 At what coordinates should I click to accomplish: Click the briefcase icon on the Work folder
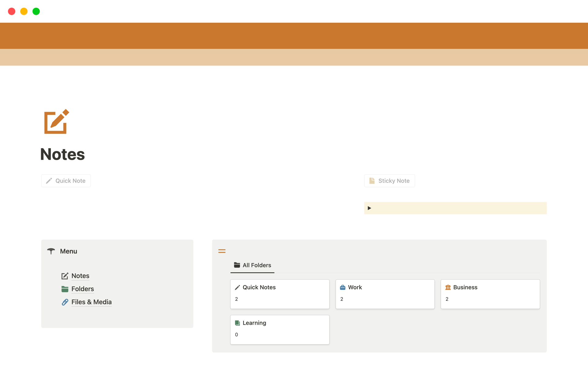tap(343, 287)
